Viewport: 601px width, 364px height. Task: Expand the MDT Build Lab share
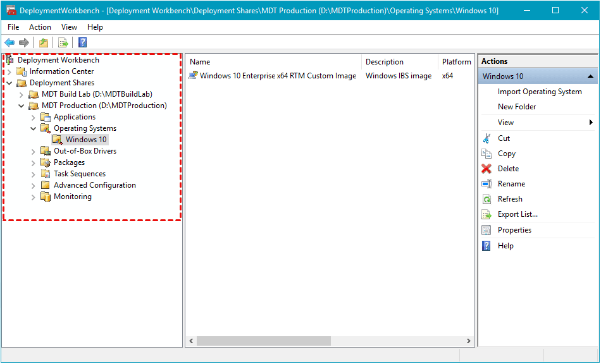pos(22,94)
